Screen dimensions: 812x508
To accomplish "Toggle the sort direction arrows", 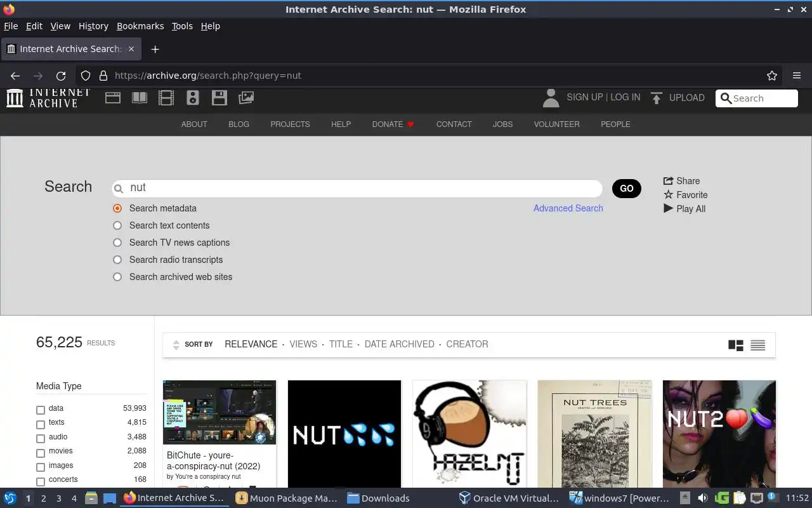I will 176,345.
